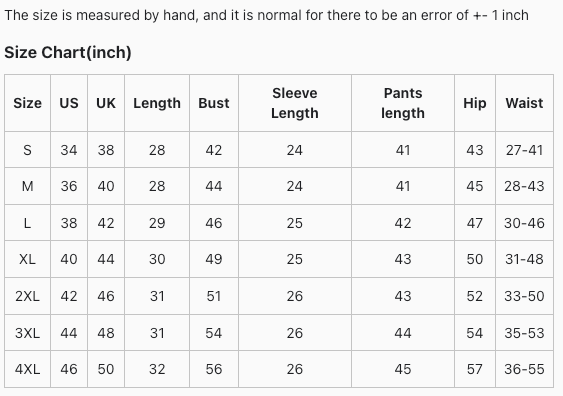Select the 3XL size row label
The image size is (563, 396).
click(27, 333)
